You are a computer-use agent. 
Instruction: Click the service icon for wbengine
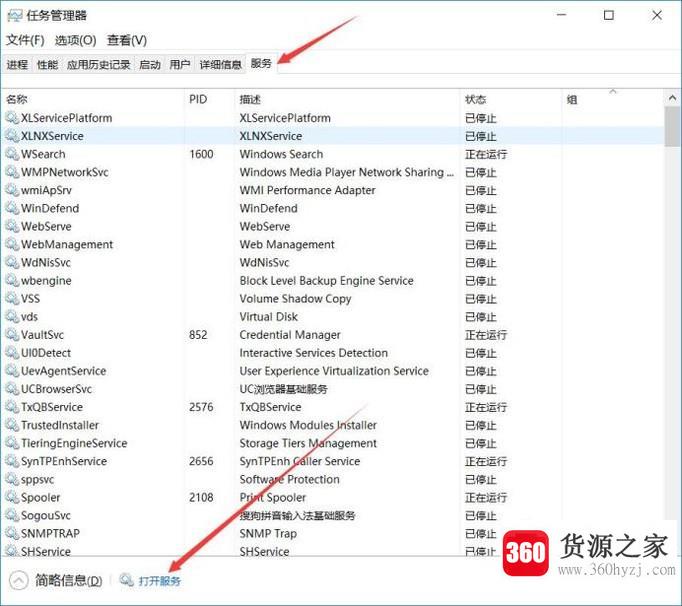(12, 280)
